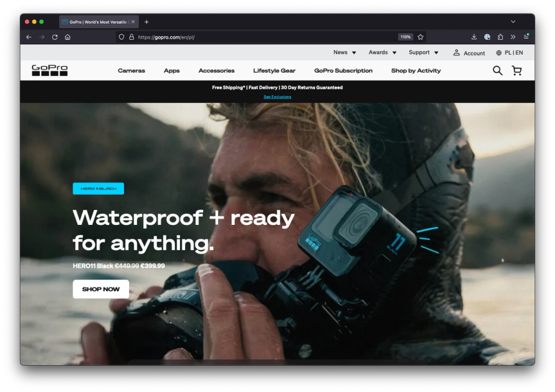This screenshot has height=392, width=555.
Task: Click the 110% zoom level indicator
Action: [x=405, y=37]
